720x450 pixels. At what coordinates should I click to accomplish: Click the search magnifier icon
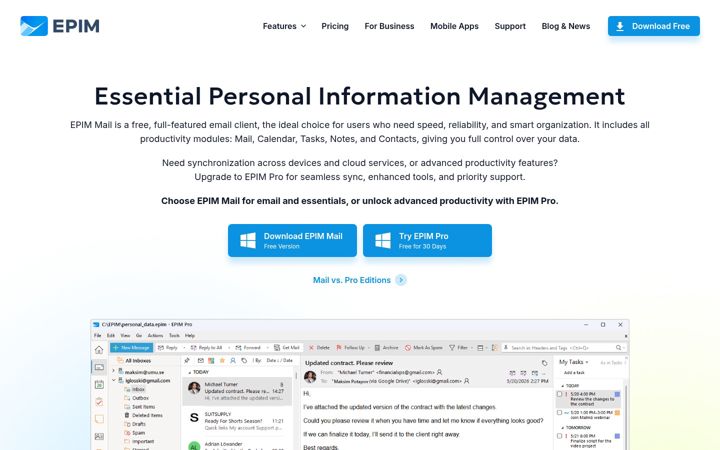(x=619, y=348)
